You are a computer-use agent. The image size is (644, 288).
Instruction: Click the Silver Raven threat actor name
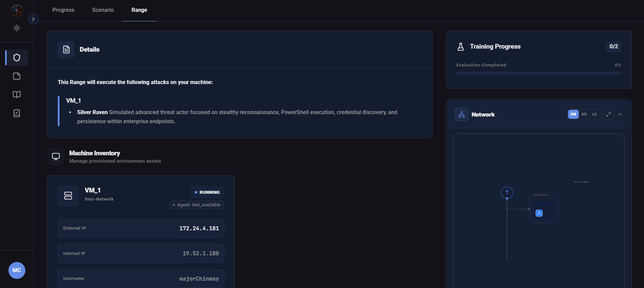(x=92, y=112)
